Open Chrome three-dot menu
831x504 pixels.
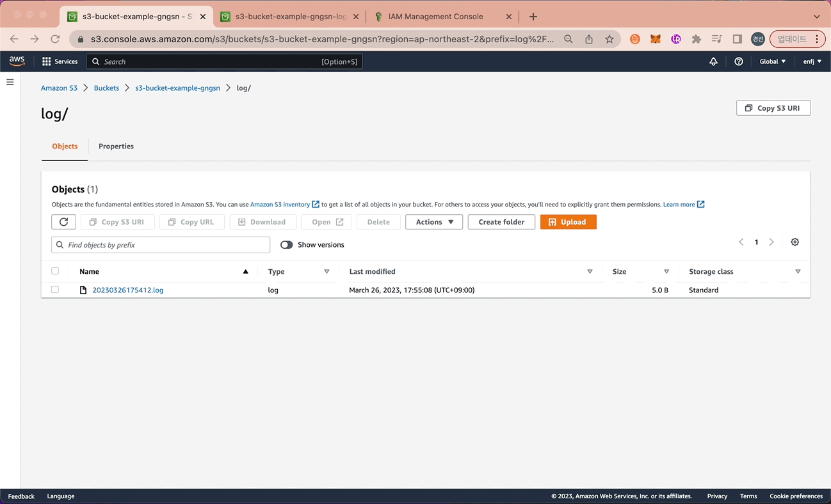click(x=816, y=39)
